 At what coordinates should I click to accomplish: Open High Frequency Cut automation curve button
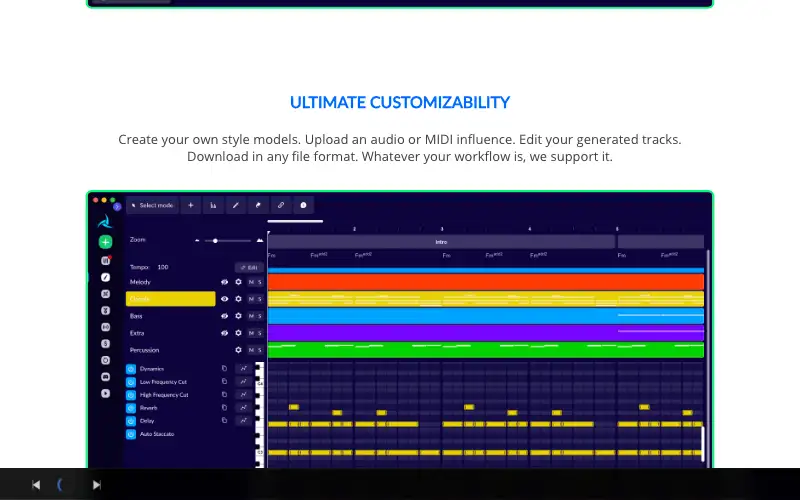click(243, 394)
